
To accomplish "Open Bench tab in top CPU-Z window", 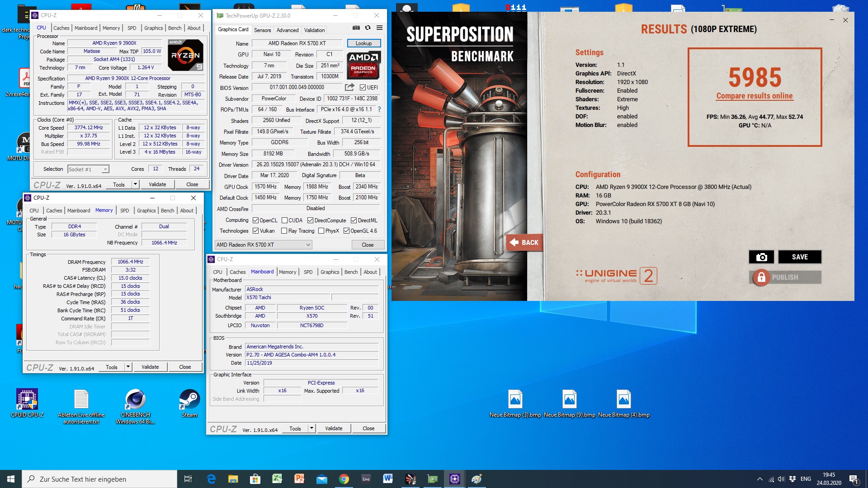I will click(175, 28).
